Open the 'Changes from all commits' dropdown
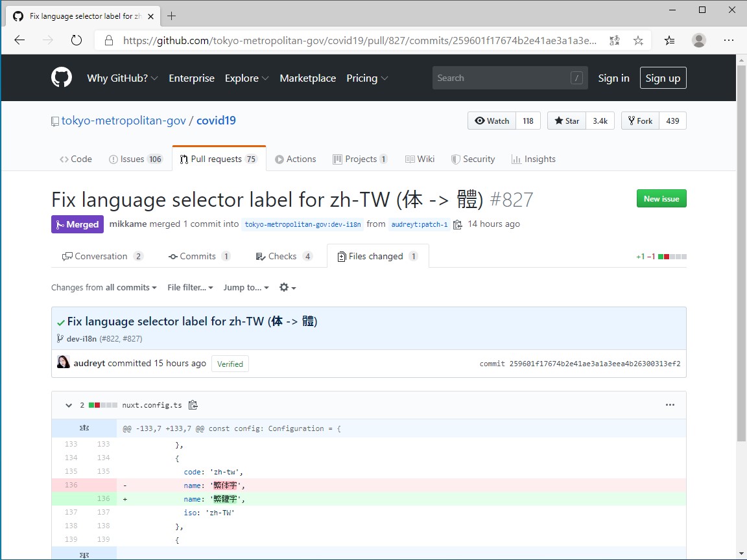 pos(103,287)
